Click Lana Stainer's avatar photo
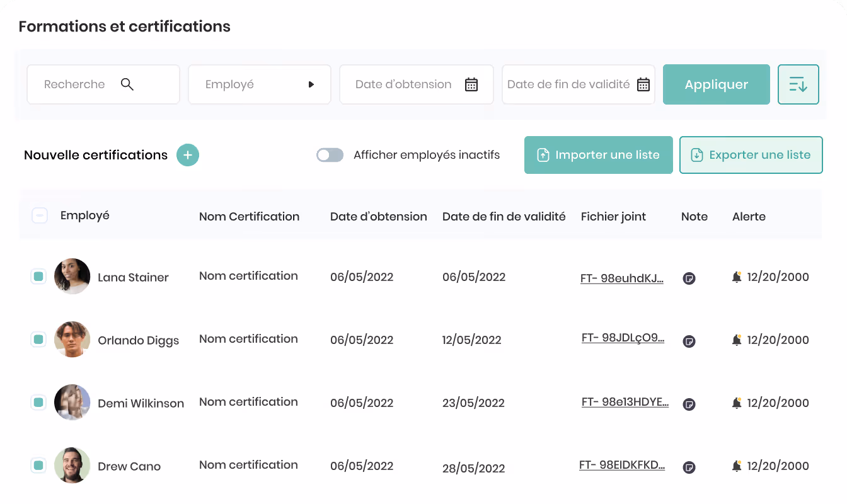The width and height of the screenshot is (847, 504). coord(72,276)
